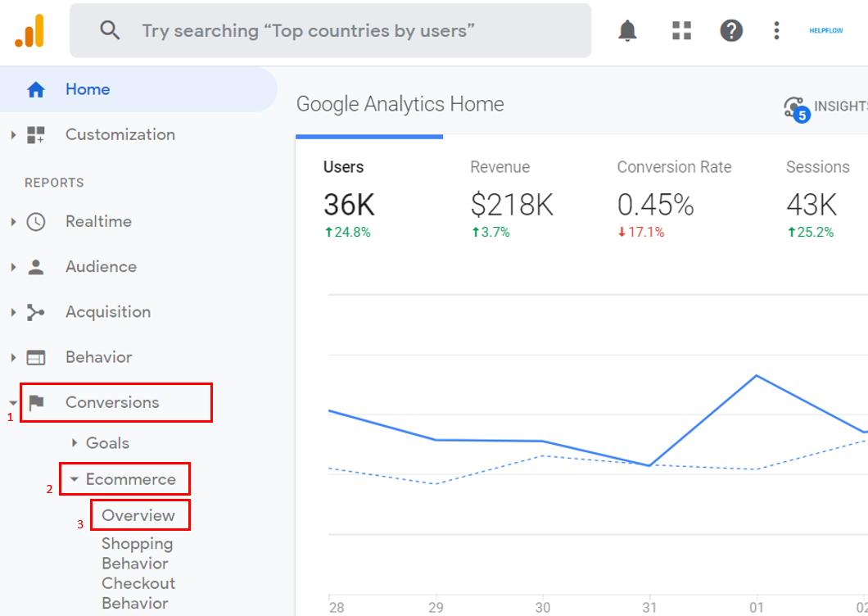The width and height of the screenshot is (868, 616).
Task: Expand the Acquisition section arrow
Action: (13, 312)
